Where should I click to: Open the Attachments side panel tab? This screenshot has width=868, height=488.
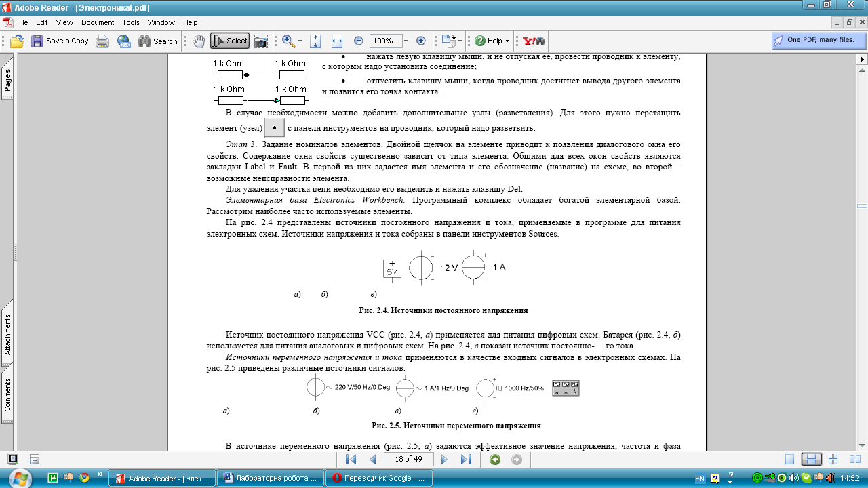coord(7,334)
